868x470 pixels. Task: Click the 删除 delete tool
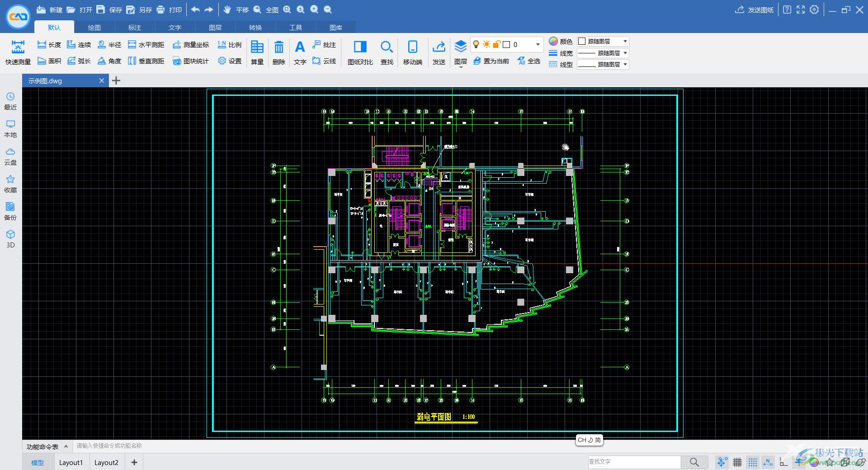pyautogui.click(x=279, y=52)
